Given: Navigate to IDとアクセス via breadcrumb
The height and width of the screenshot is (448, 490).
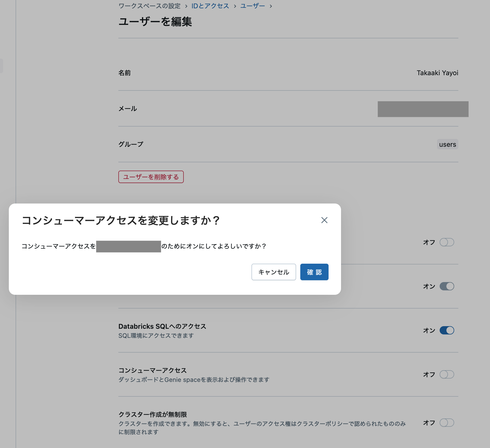Looking at the screenshot, I should [210, 6].
